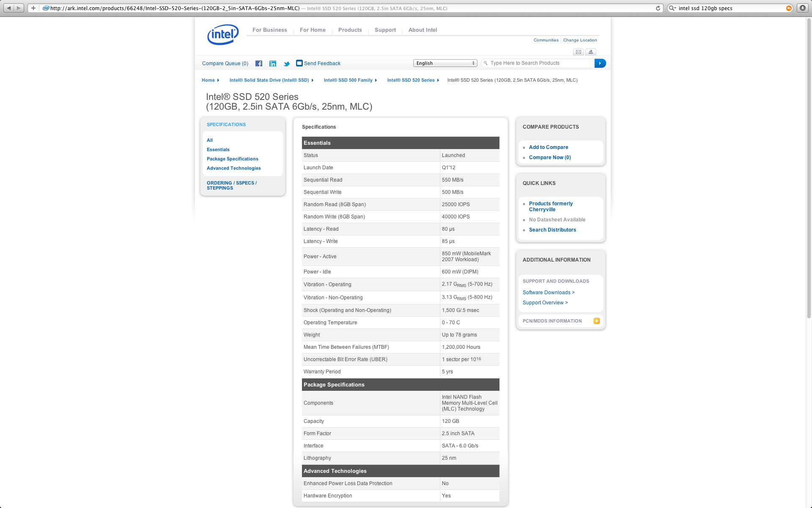Viewport: 812px width, 508px height.
Task: Click the browser reload icon
Action: click(x=658, y=8)
